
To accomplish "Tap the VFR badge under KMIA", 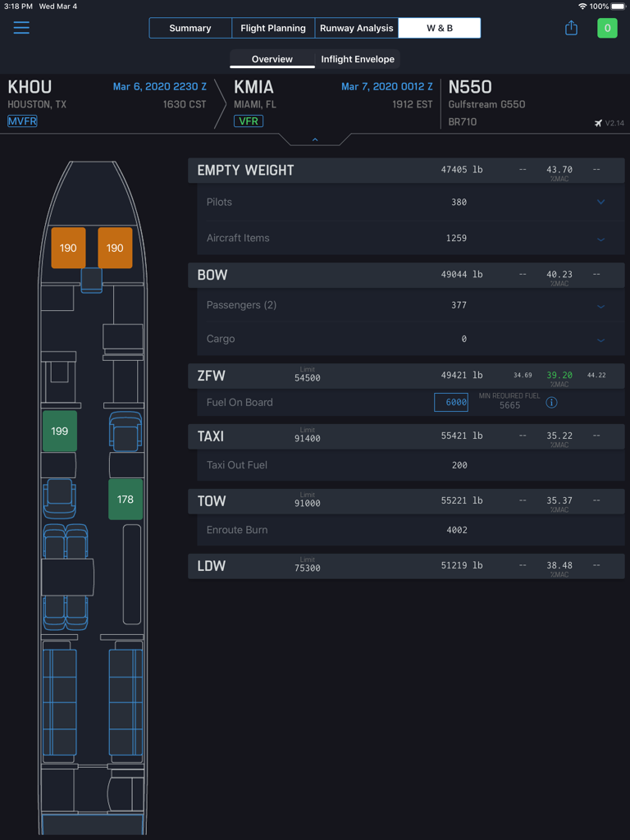I will point(248,121).
